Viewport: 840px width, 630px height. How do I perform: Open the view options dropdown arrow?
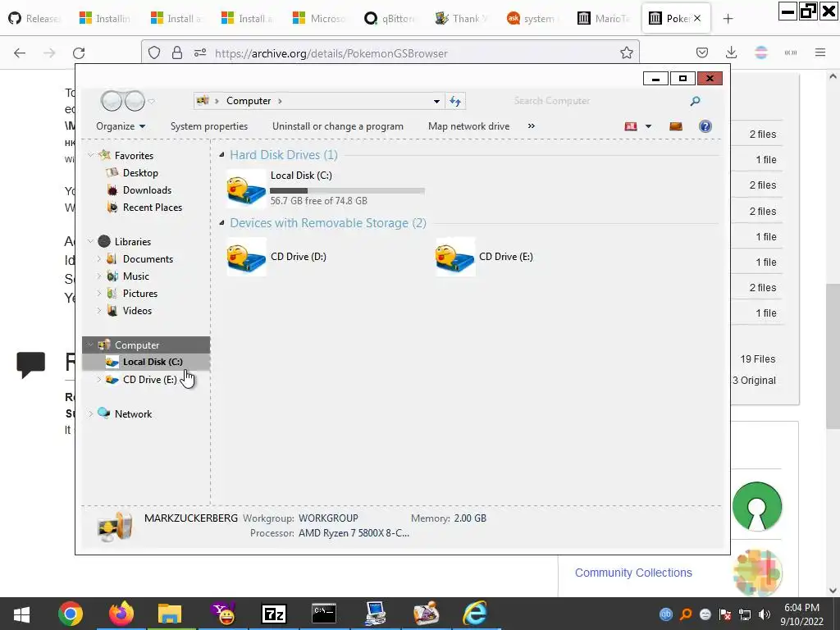click(x=648, y=126)
